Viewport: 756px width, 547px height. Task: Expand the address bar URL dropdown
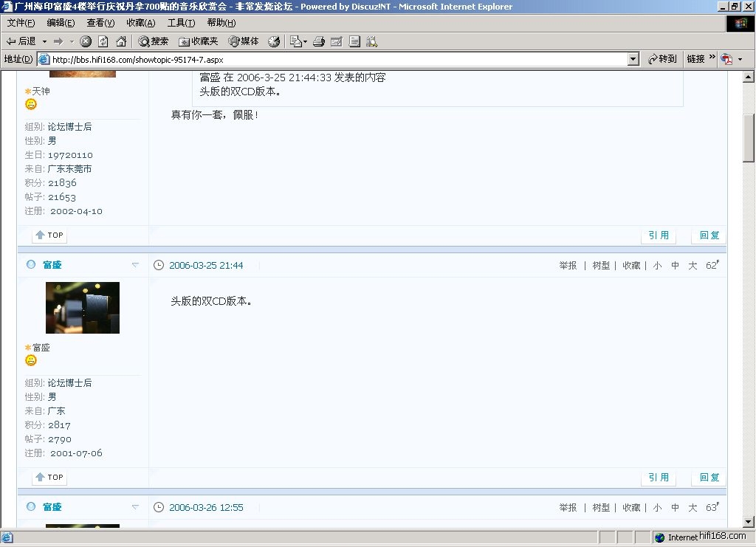coord(633,59)
